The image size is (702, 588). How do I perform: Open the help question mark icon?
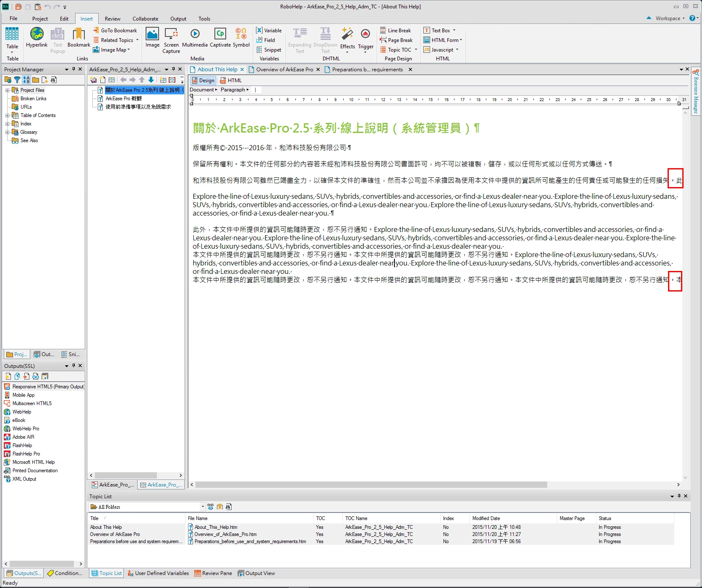[692, 18]
